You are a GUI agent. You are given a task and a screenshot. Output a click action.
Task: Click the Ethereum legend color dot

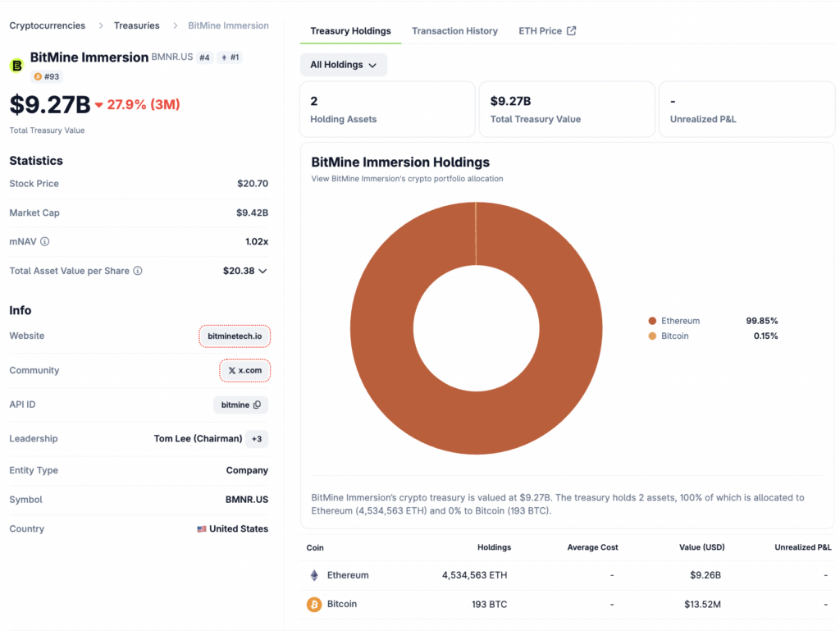(x=652, y=321)
